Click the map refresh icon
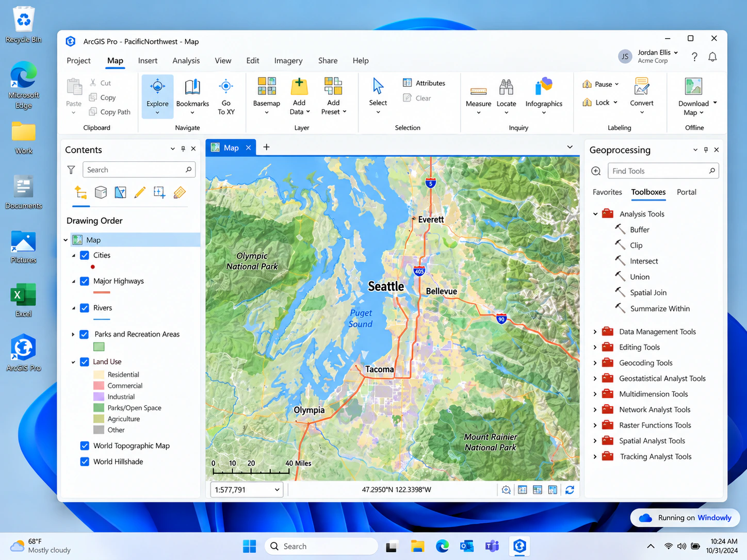747x560 pixels. pos(570,490)
